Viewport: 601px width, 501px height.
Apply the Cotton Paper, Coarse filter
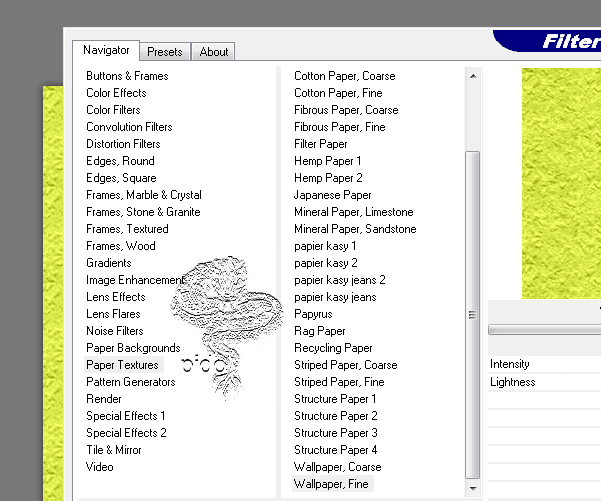click(344, 76)
